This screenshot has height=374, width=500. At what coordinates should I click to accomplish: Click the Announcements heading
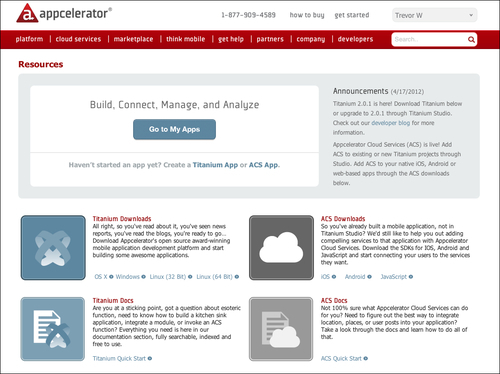[x=360, y=91]
